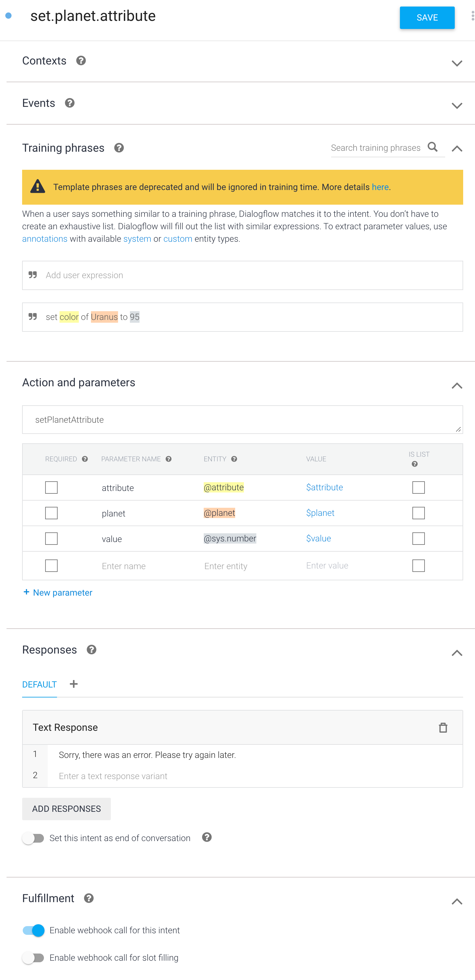The width and height of the screenshot is (475, 980).
Task: Expand the Events section
Action: point(457,105)
